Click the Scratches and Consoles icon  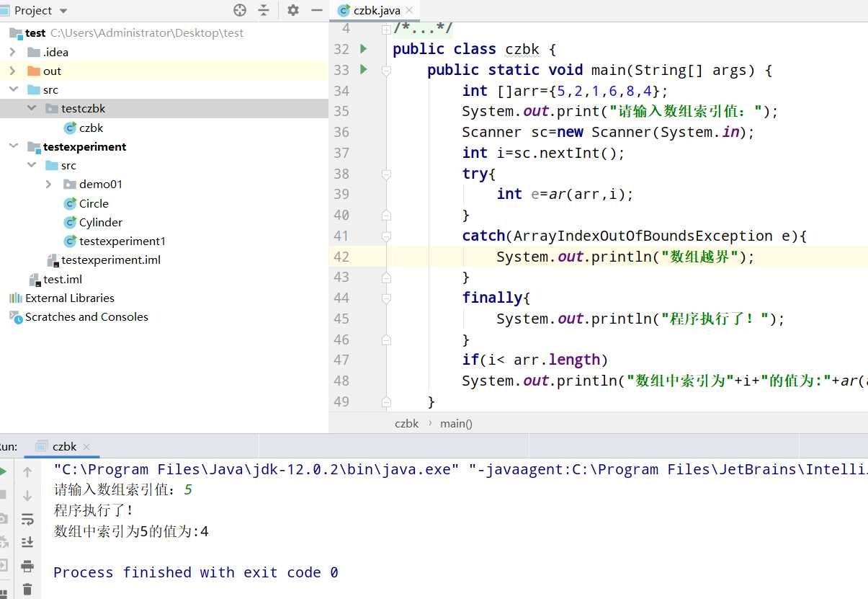coord(15,316)
